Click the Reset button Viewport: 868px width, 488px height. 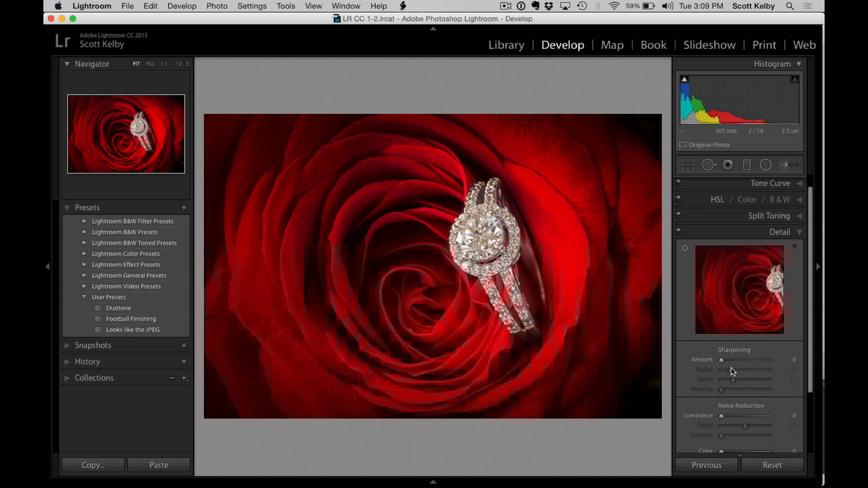tap(772, 465)
